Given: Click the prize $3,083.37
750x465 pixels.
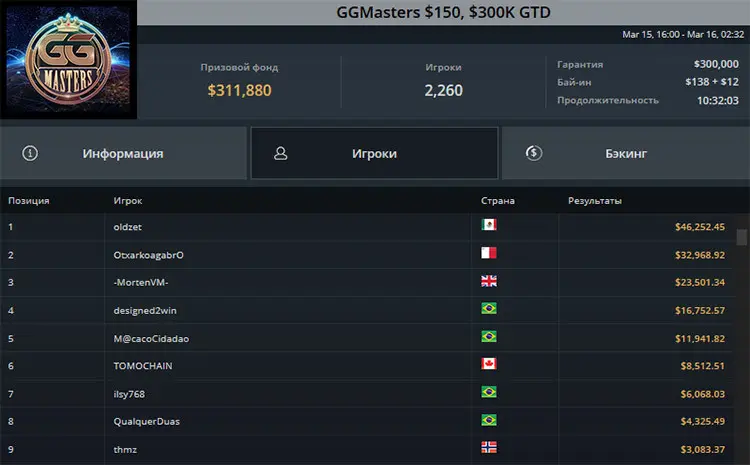Looking at the screenshot, I should [703, 450].
